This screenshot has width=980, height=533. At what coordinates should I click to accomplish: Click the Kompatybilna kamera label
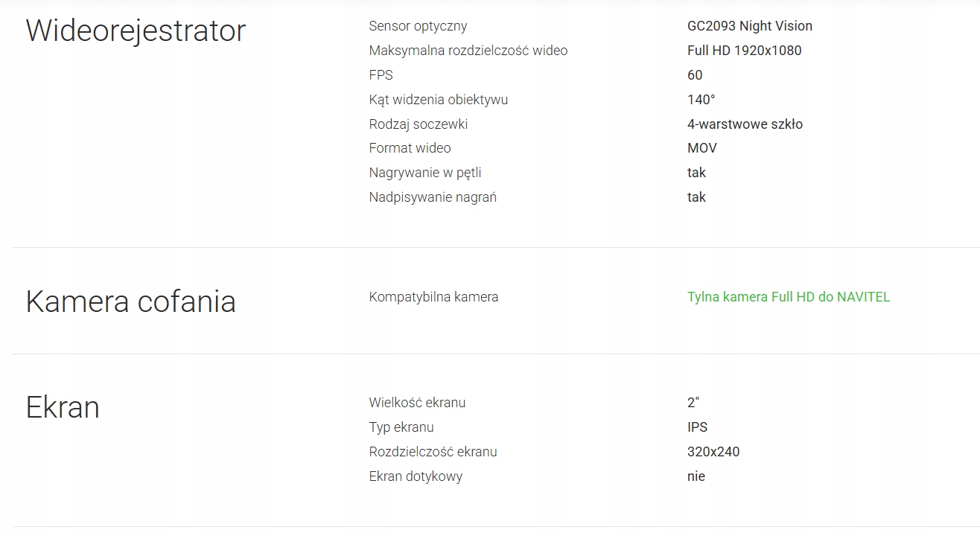pyautogui.click(x=433, y=297)
